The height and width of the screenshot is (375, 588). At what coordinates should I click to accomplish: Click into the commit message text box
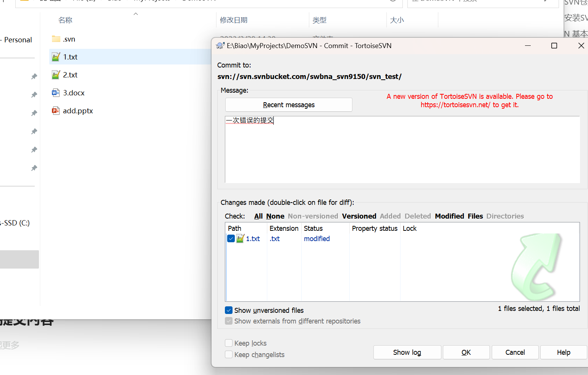(x=402, y=150)
